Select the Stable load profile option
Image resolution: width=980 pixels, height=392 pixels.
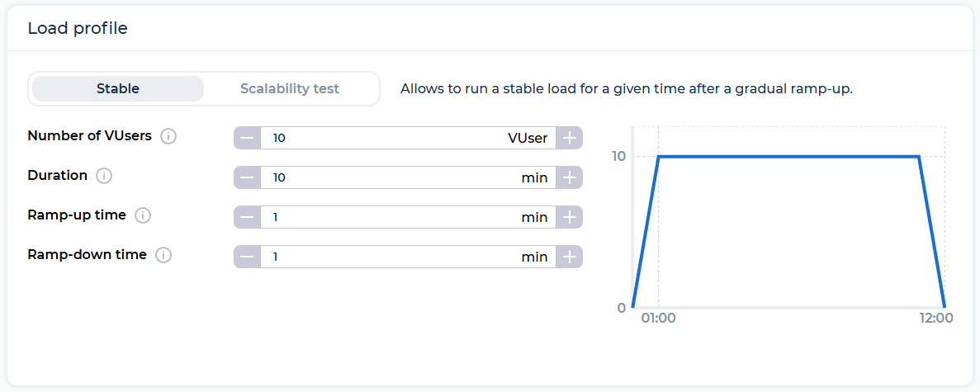click(x=118, y=89)
